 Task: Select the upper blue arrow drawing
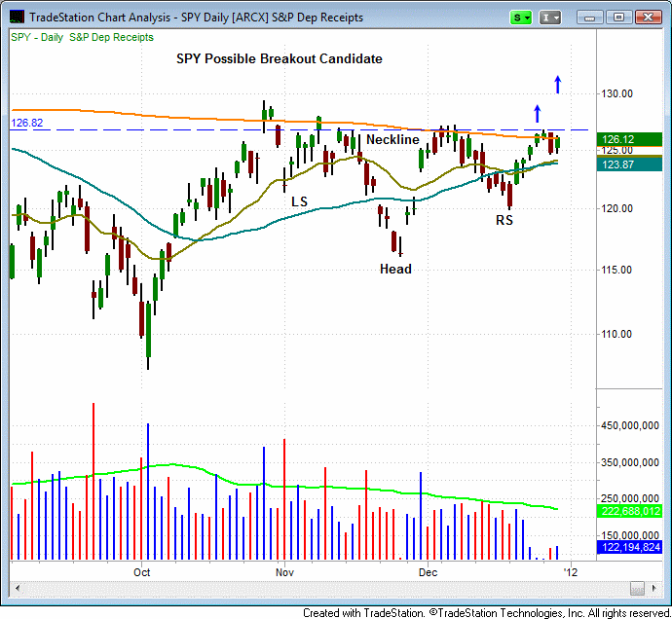click(x=557, y=85)
